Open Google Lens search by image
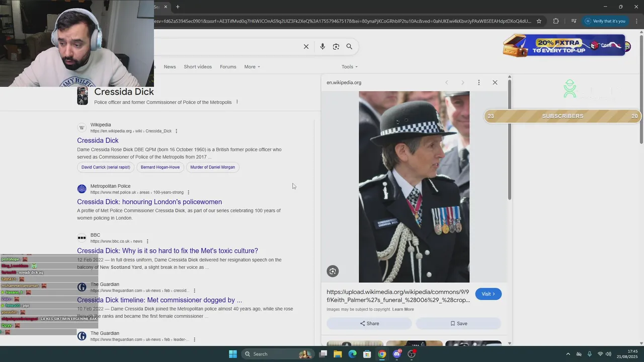Viewport: 644px width, 362px height. (x=336, y=46)
